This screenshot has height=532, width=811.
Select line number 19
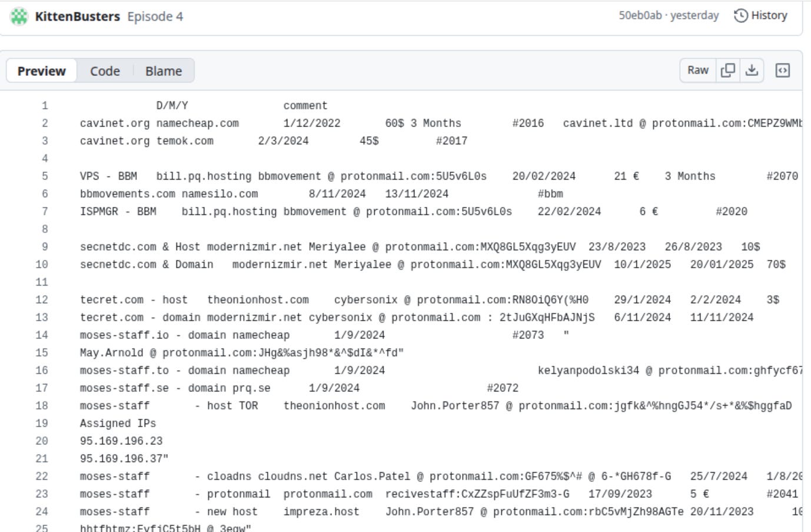click(41, 424)
